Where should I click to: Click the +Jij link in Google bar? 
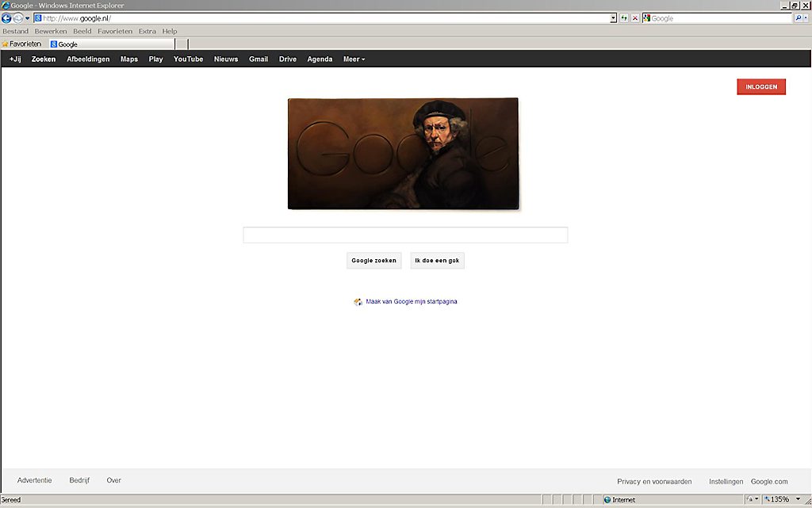pyautogui.click(x=15, y=59)
